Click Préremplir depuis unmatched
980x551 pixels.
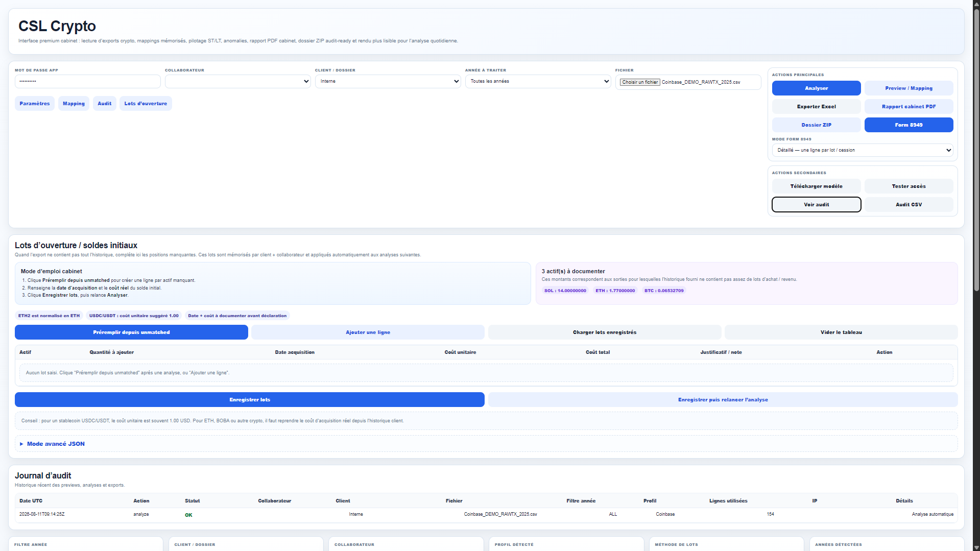(131, 332)
